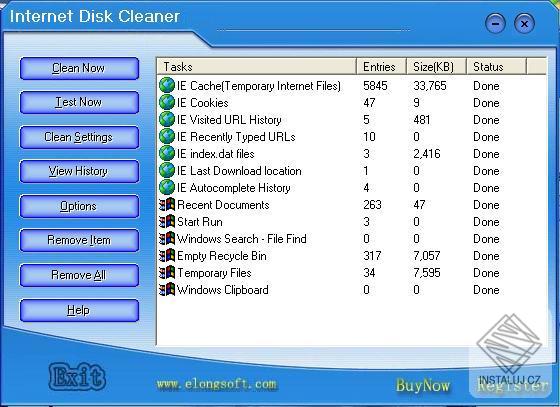Sort list by Entries column header
The image size is (560, 407).
[381, 67]
